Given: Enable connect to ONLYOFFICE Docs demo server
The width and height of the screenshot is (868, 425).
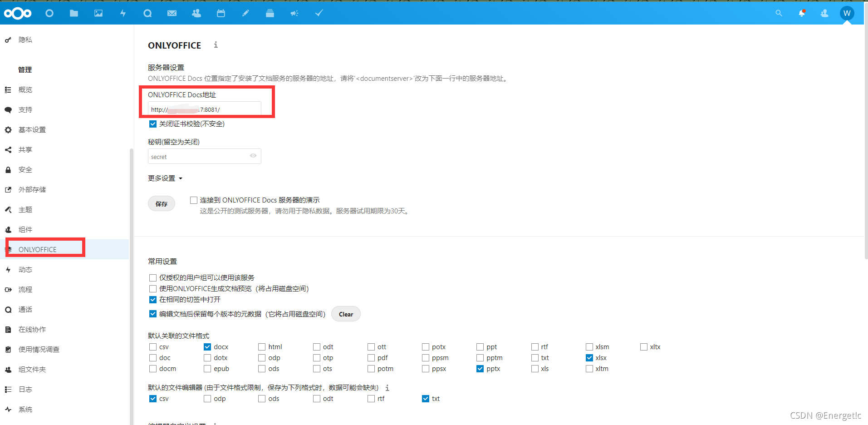Looking at the screenshot, I should [x=194, y=200].
